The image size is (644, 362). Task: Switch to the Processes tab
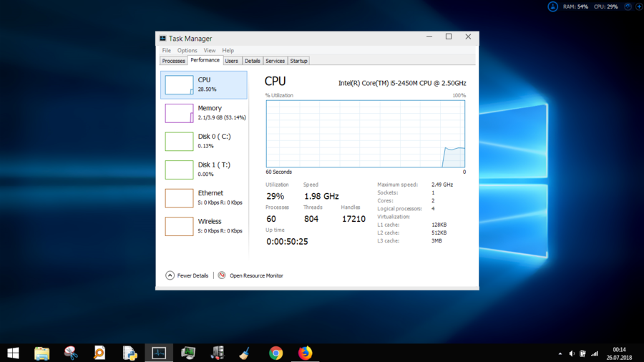[x=173, y=61]
